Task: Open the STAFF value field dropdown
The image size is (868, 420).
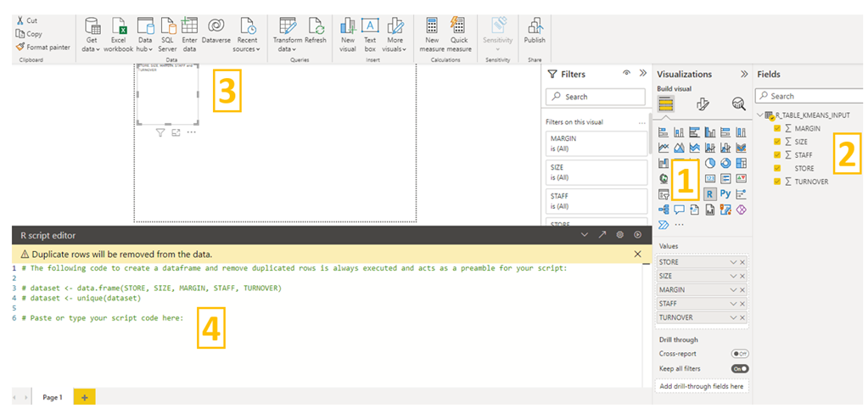Action: coord(733,304)
